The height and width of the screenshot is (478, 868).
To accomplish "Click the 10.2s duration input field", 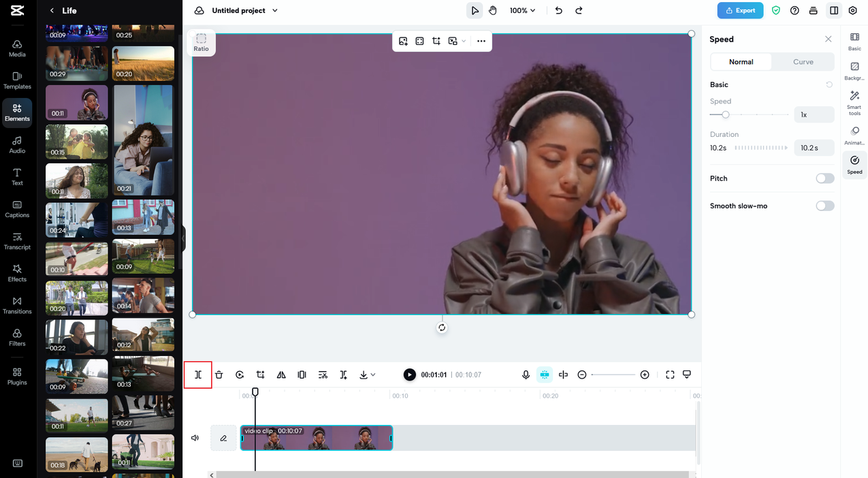I will click(814, 148).
